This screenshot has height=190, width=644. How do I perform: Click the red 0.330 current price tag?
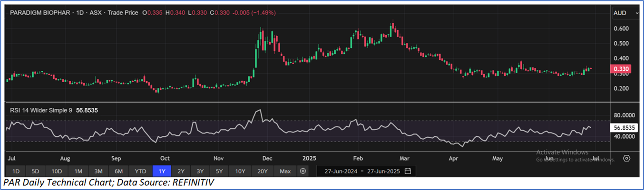620,69
